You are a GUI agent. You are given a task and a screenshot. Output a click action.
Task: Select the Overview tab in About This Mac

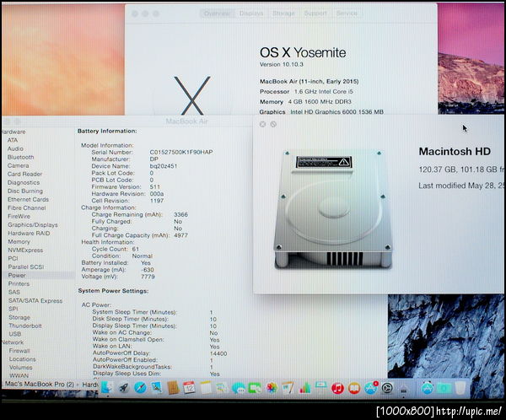tap(217, 13)
